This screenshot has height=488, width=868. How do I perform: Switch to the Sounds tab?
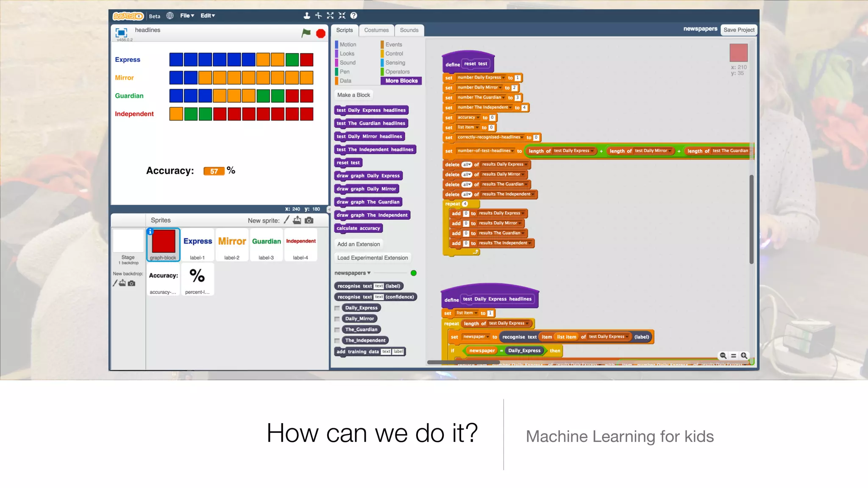(409, 30)
